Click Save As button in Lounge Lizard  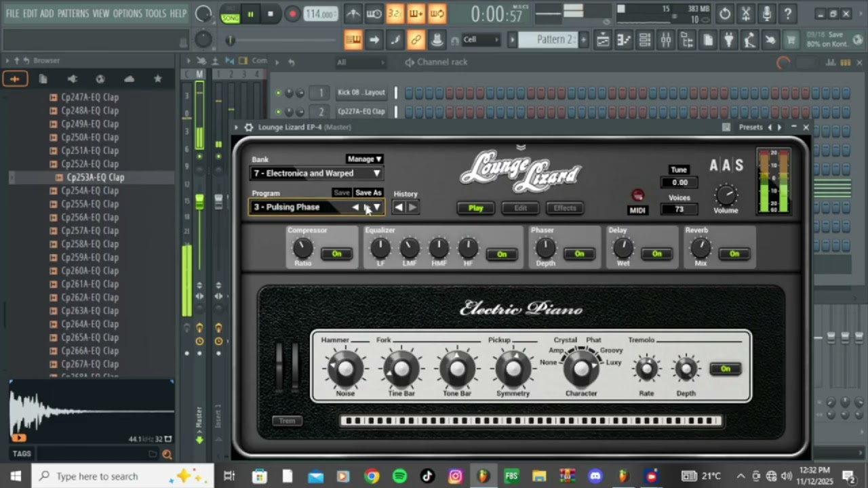(x=368, y=193)
